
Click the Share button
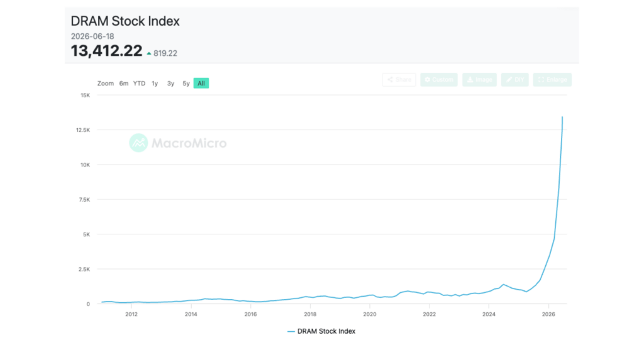[399, 80]
